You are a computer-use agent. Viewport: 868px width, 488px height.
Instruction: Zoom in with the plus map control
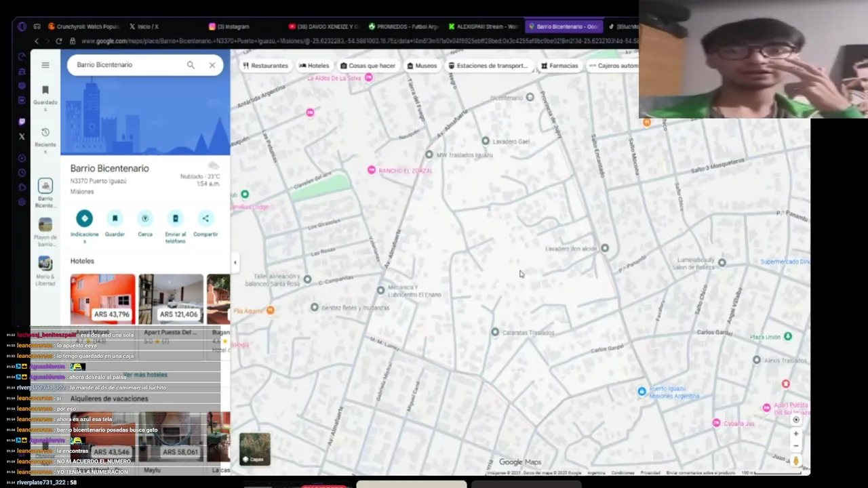point(796,434)
